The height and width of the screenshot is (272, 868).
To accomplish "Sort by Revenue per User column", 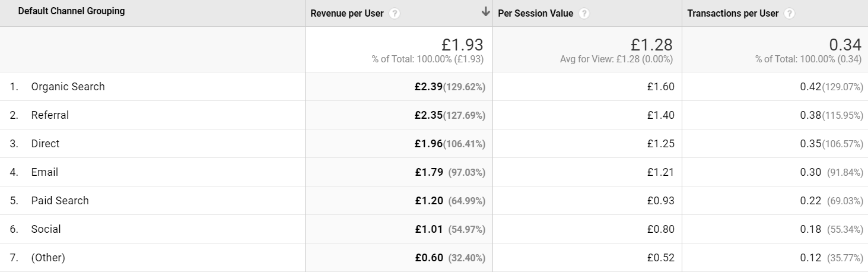I will (x=347, y=14).
